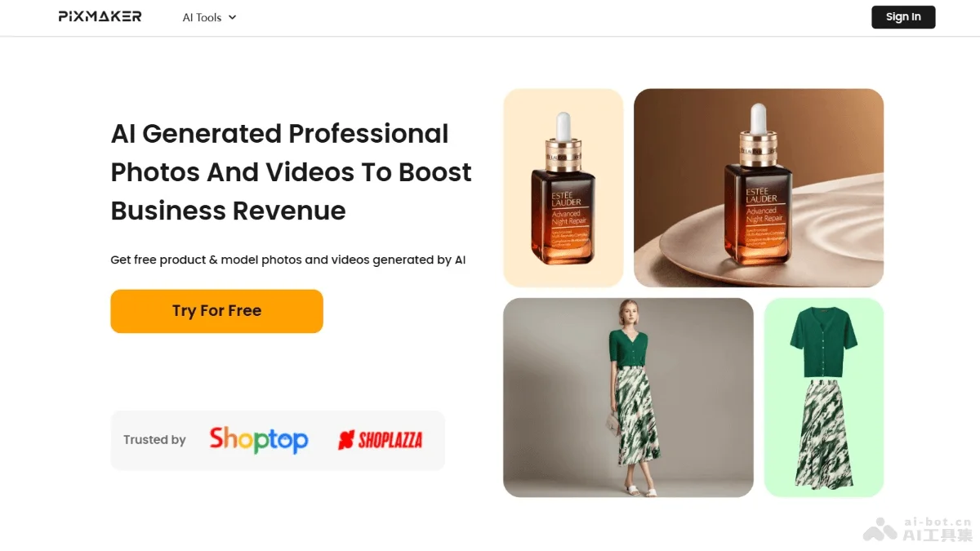
Task: Click the PIXMAKER logo in the header
Action: [x=100, y=16]
